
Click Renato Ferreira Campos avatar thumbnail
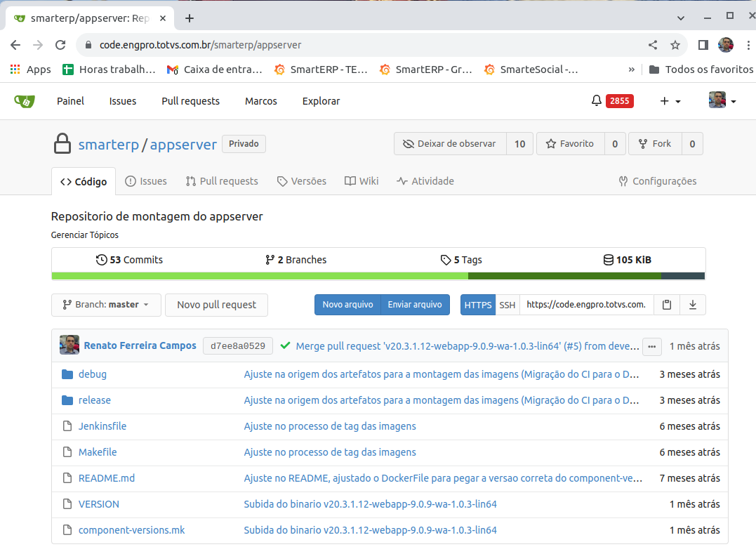click(x=69, y=345)
